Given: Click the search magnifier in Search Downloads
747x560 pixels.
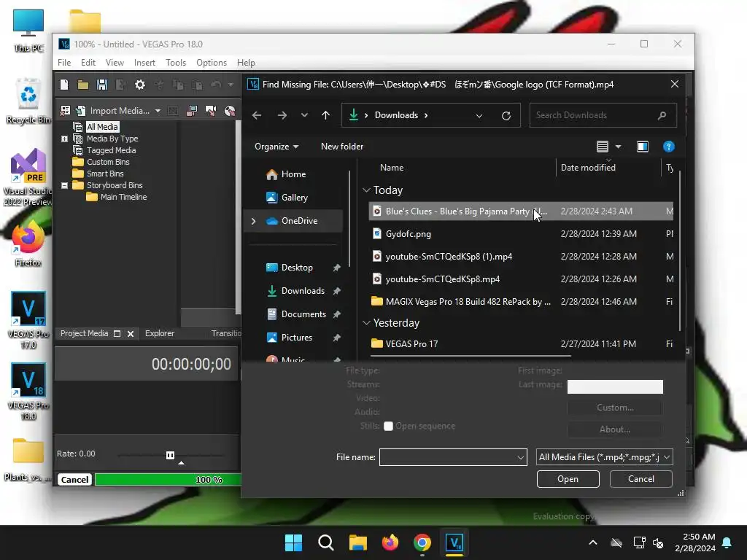Looking at the screenshot, I should point(662,115).
